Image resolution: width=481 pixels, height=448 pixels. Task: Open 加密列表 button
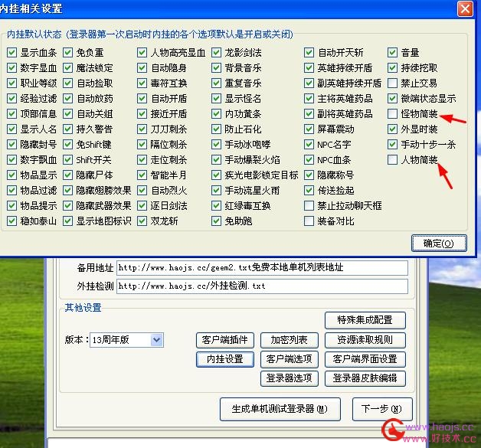click(290, 340)
